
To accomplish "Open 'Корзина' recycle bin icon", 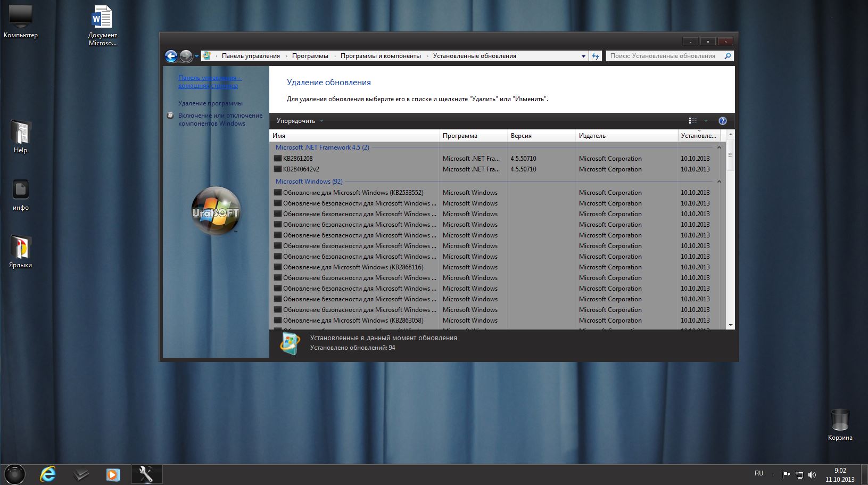I will point(840,424).
